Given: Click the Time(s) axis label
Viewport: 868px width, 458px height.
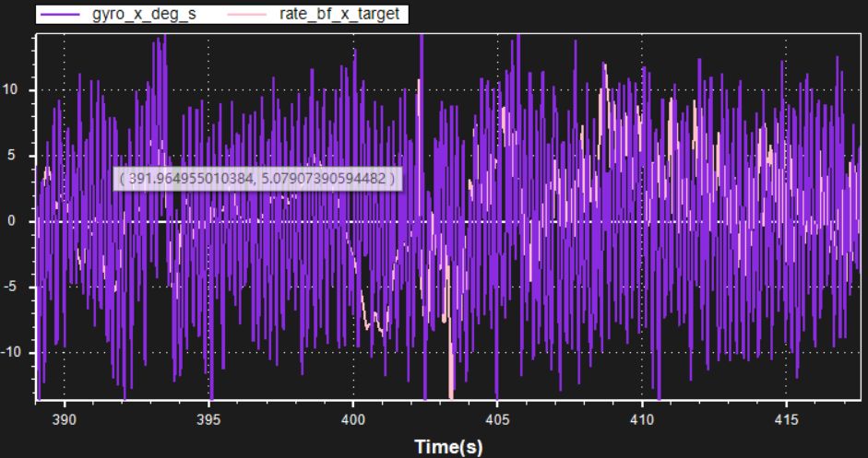Looking at the screenshot, I should point(448,446).
